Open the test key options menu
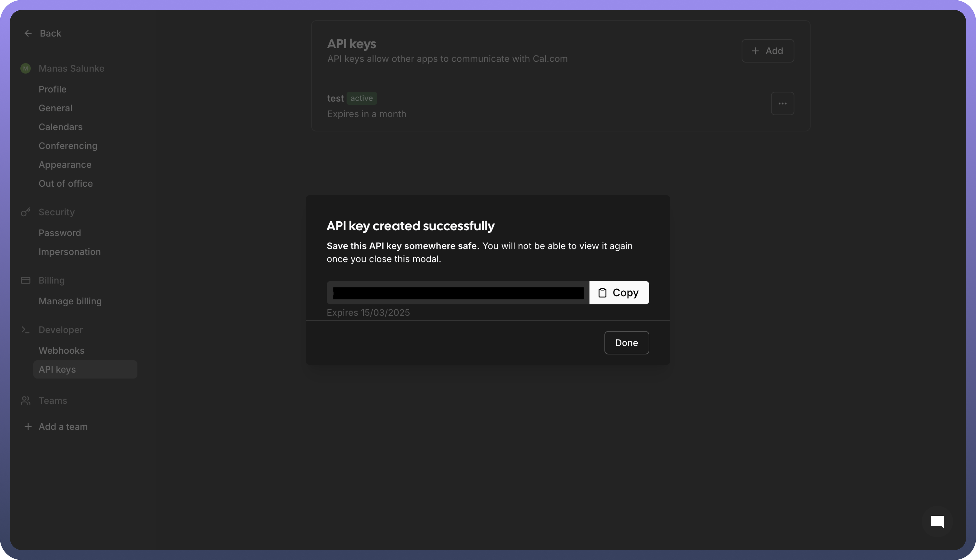Viewport: 976px width, 560px height. [782, 104]
